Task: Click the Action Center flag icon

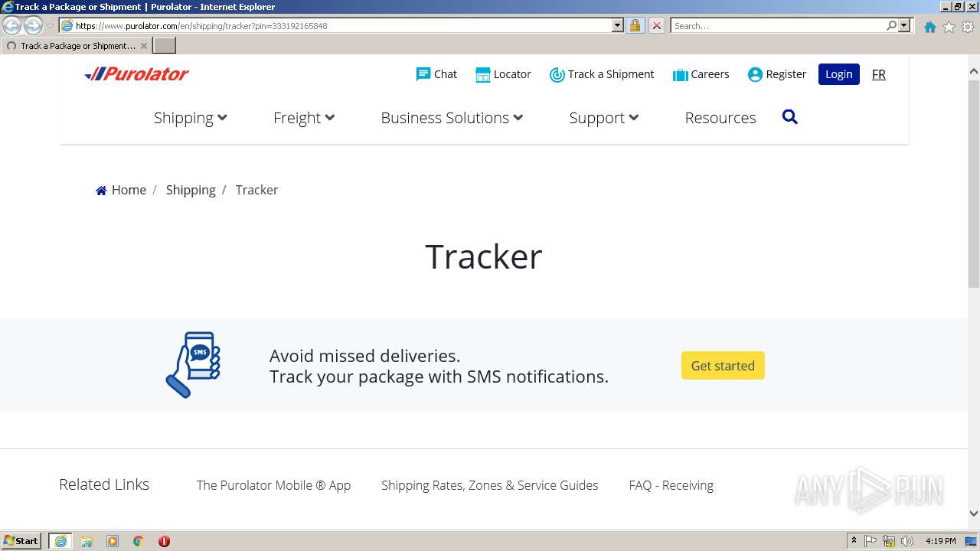Action: 871,541
